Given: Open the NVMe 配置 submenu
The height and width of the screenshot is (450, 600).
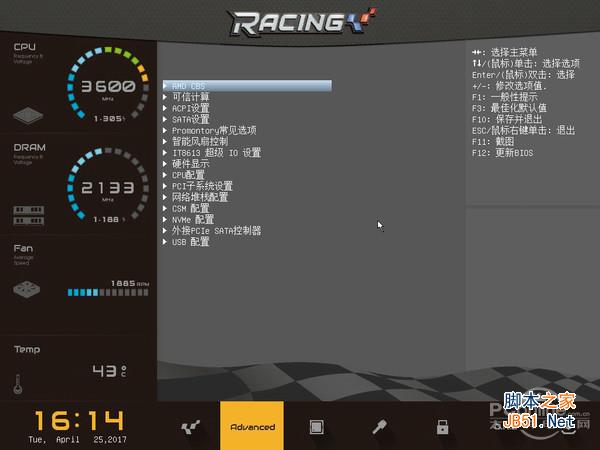Looking at the screenshot, I should point(193,219).
